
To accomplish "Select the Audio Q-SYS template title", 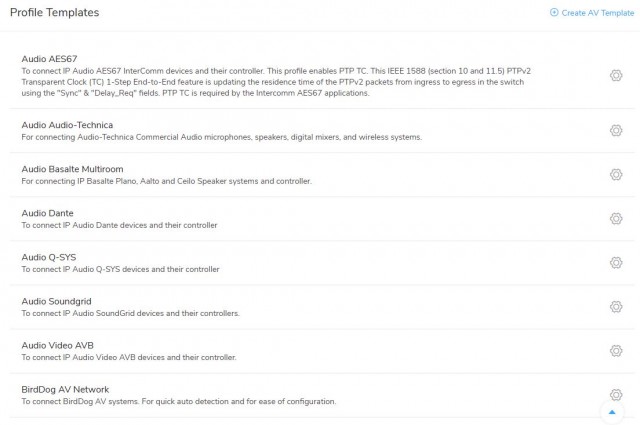I will click(49, 257).
